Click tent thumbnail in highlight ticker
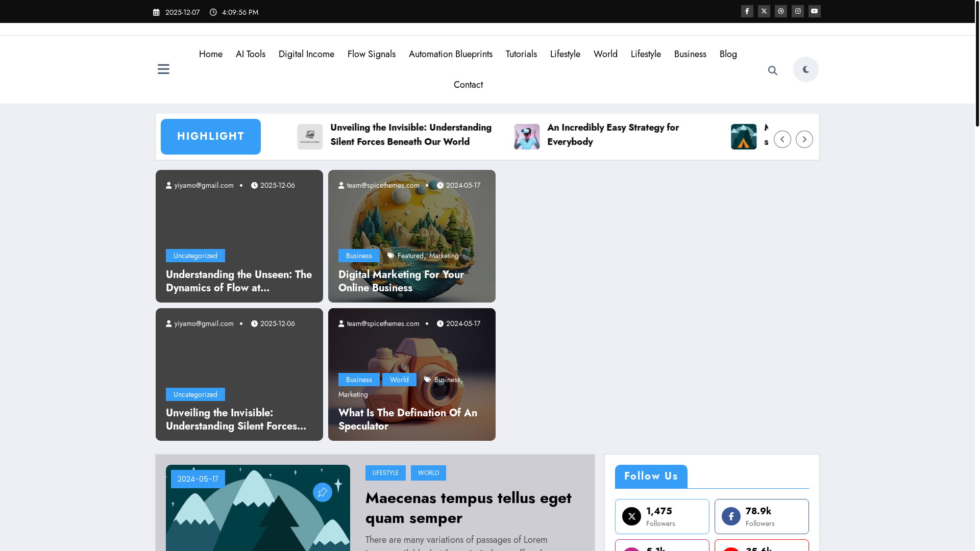 pos(744,137)
